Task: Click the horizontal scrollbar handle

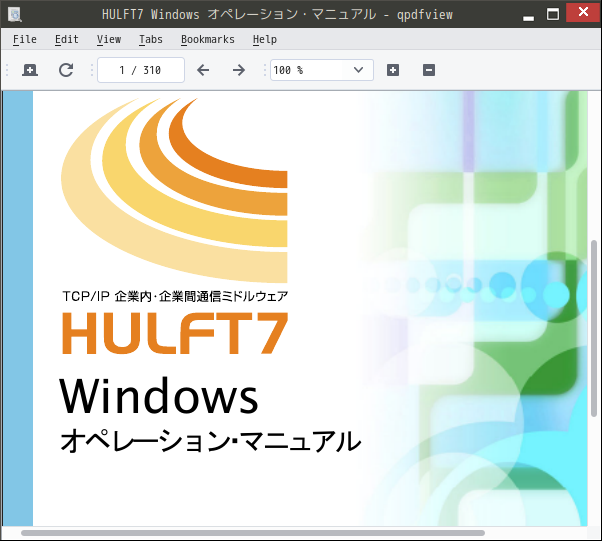Action: pyautogui.click(x=253, y=533)
